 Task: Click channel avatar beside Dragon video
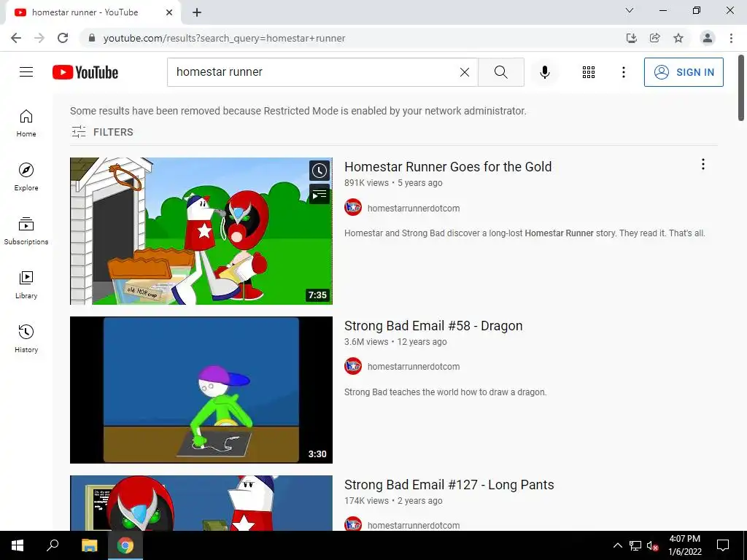(353, 366)
